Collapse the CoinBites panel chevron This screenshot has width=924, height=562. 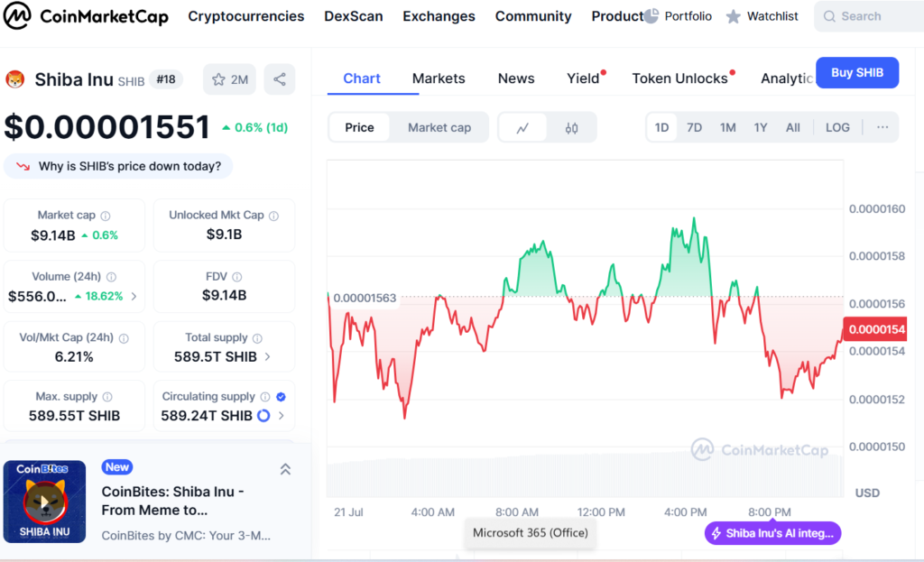point(285,468)
